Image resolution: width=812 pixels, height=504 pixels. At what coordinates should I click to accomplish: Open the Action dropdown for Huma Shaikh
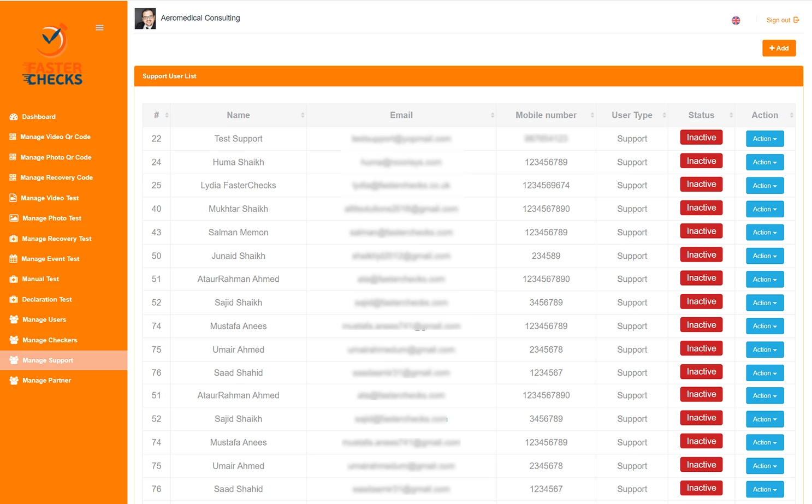[x=764, y=162]
